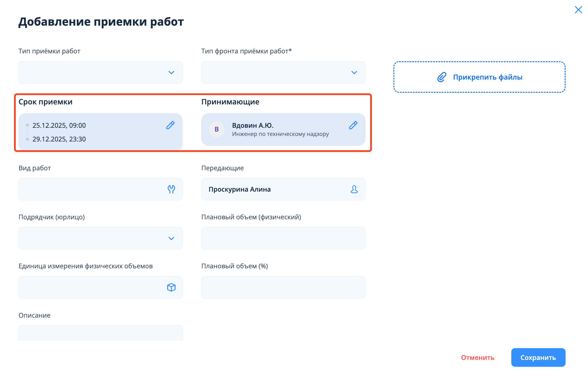Screen dimensions: 588x378
Task: Click the Прикрепить файлы text
Action: coord(487,77)
